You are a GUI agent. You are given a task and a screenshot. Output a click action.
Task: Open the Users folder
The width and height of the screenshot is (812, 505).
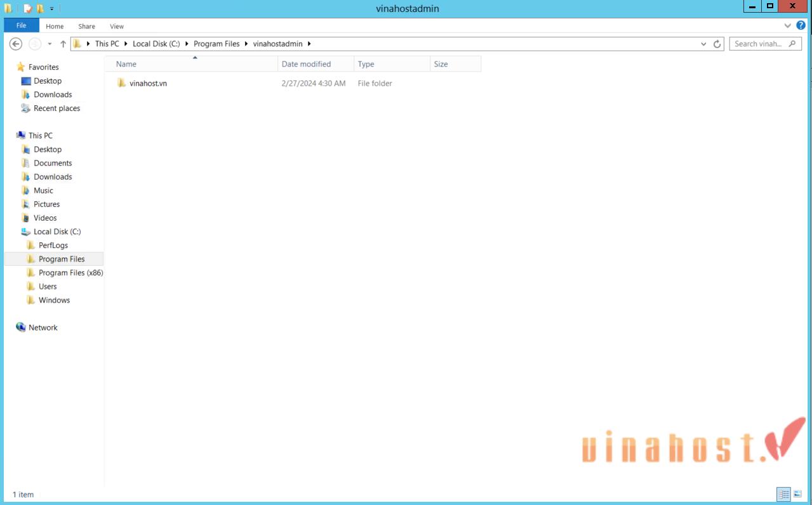tap(48, 287)
